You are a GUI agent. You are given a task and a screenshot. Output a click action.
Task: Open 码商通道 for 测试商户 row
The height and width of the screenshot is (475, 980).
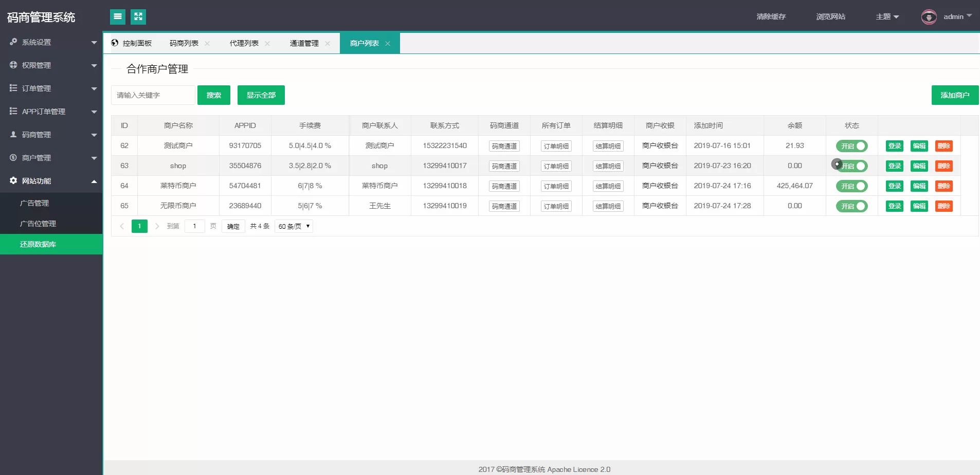coord(504,146)
